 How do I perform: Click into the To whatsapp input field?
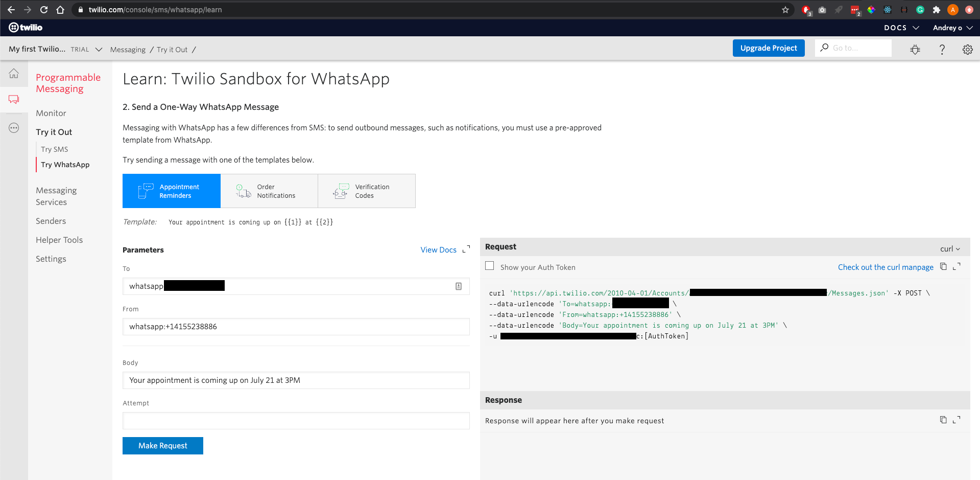point(296,286)
